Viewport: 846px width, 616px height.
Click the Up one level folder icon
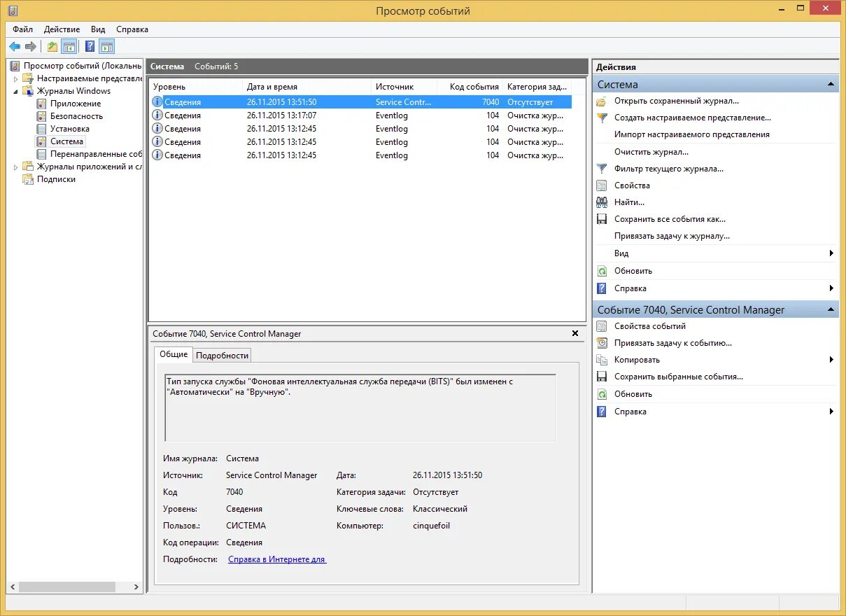click(52, 47)
